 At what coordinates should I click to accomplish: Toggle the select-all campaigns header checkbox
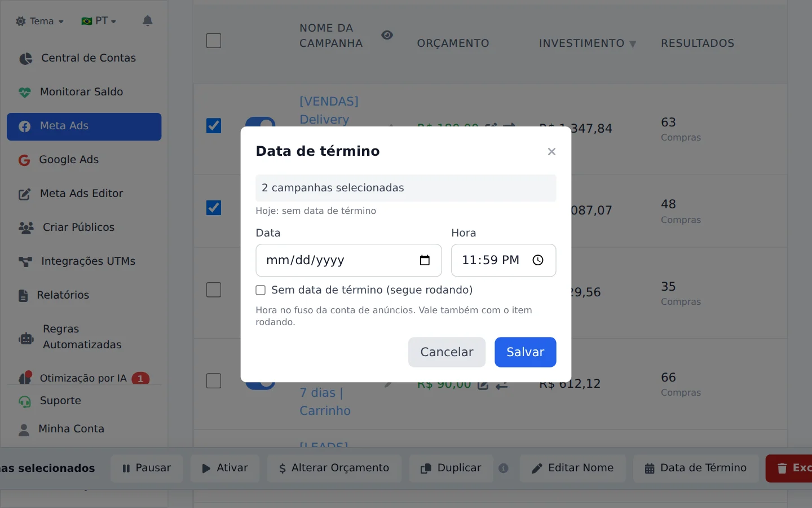point(214,41)
